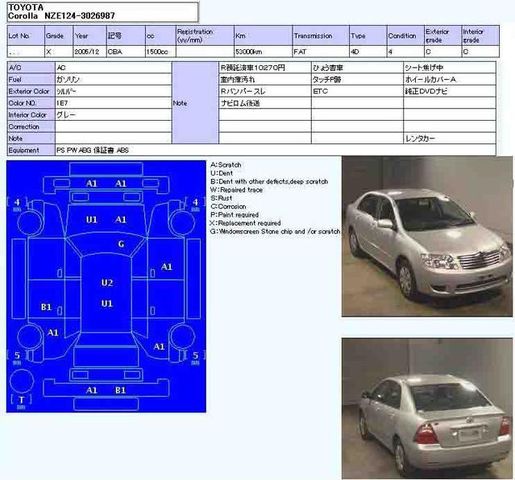Select the note R預託済車10270円
Screen dimensions: 515x480
pyautogui.click(x=265, y=68)
